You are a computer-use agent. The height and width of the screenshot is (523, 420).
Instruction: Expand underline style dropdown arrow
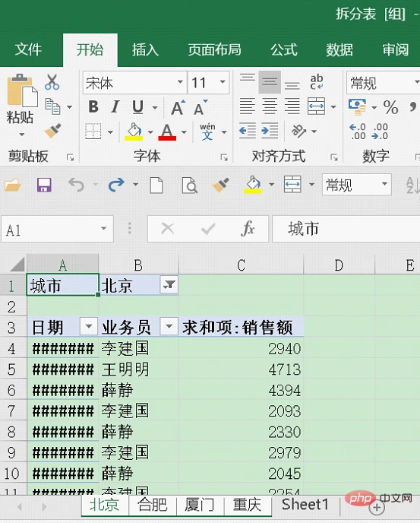click(x=155, y=107)
